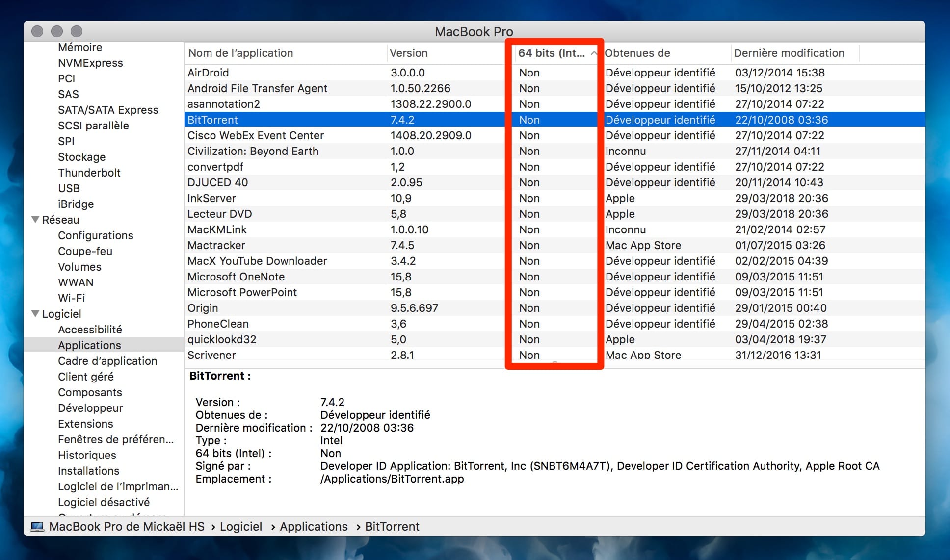
Task: Select Accessibilité under Logiciel
Action: (x=90, y=330)
